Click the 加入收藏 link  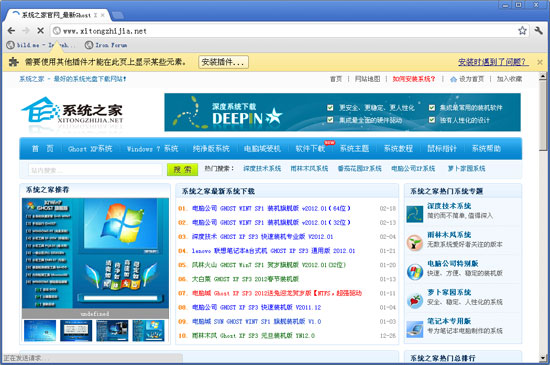coord(509,79)
